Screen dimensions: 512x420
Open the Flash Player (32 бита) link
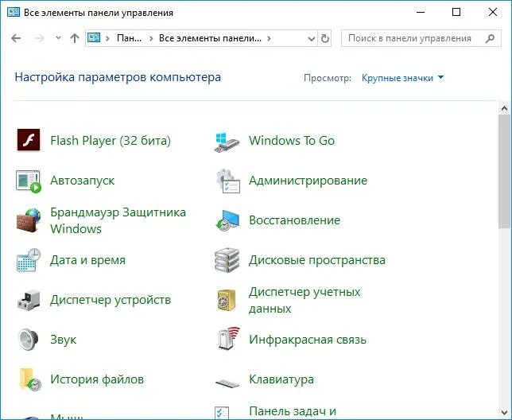coord(111,141)
